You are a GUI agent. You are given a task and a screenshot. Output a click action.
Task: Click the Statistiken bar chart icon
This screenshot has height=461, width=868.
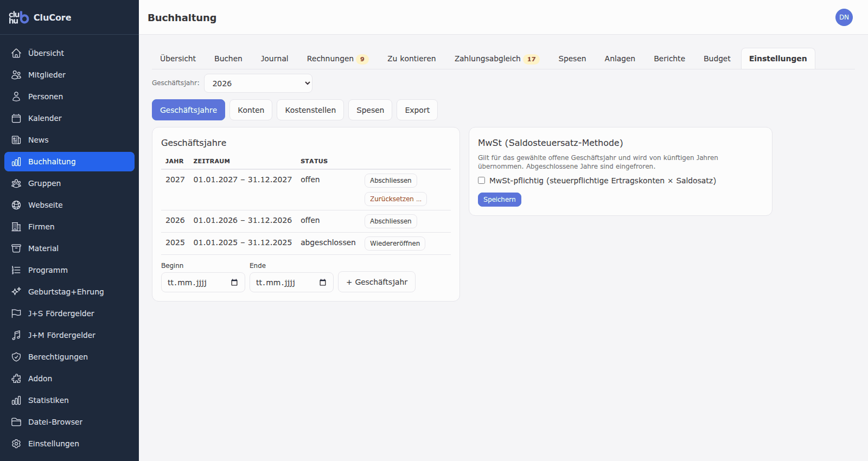(16, 400)
